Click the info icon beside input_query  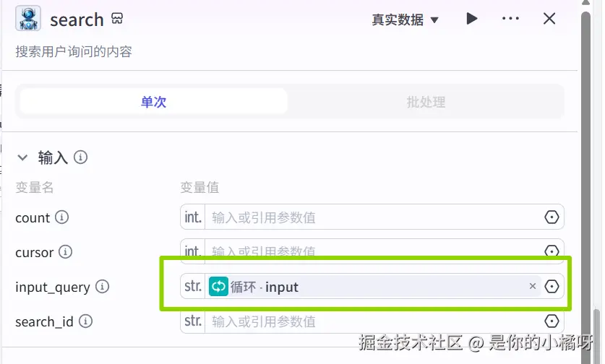(x=102, y=287)
